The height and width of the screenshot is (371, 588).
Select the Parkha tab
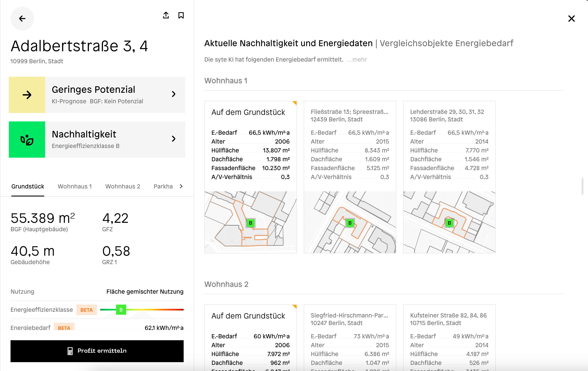pos(163,187)
